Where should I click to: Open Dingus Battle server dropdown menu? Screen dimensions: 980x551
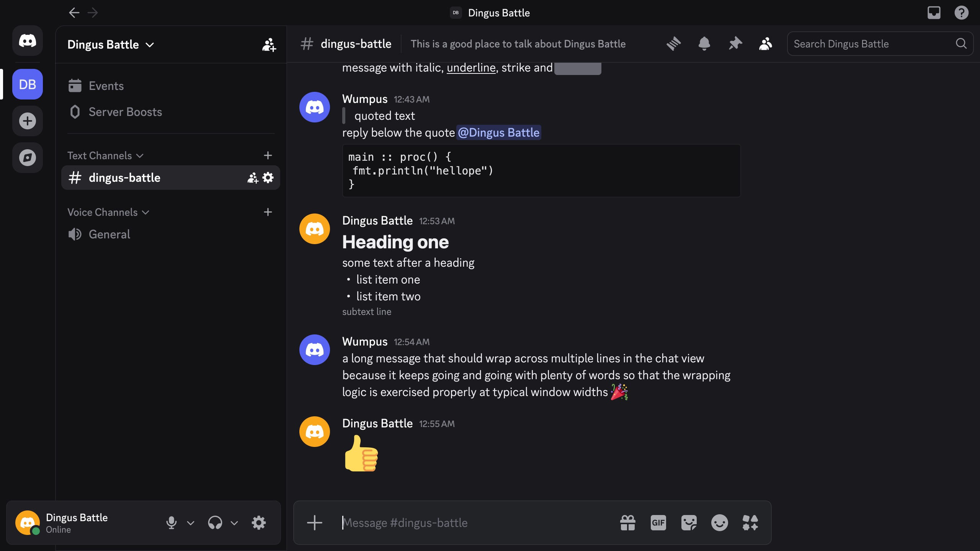coord(111,44)
